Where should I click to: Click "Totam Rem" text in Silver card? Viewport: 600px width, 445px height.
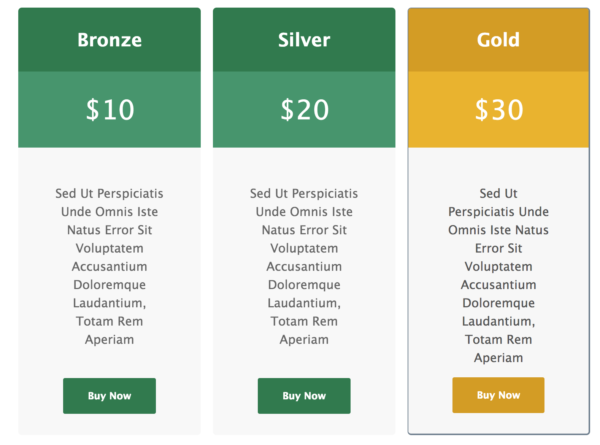click(304, 321)
